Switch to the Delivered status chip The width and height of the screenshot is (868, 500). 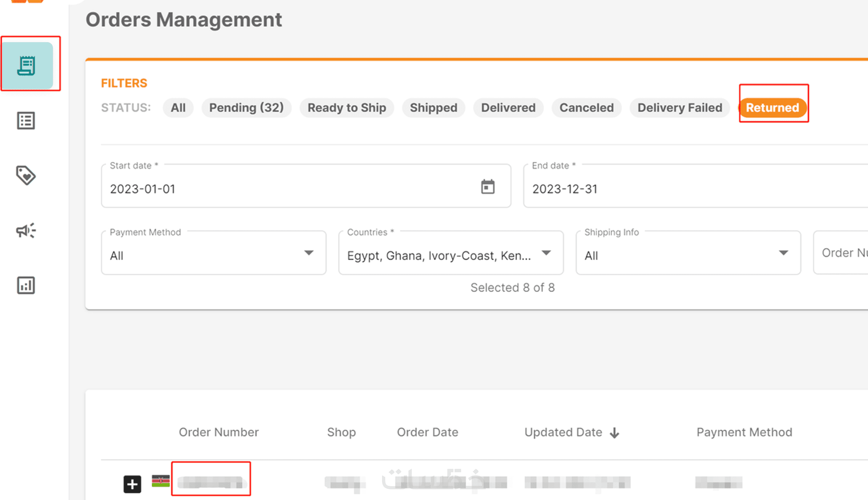point(508,108)
